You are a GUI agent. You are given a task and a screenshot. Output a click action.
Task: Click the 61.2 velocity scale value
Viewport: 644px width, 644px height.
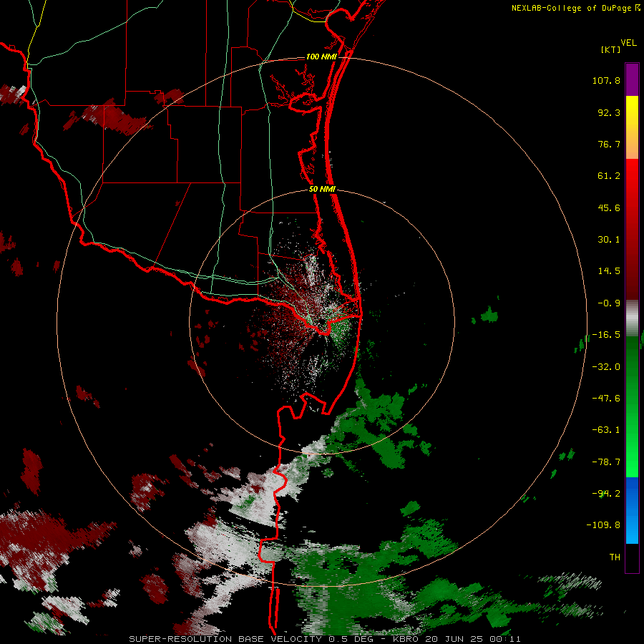609,176
